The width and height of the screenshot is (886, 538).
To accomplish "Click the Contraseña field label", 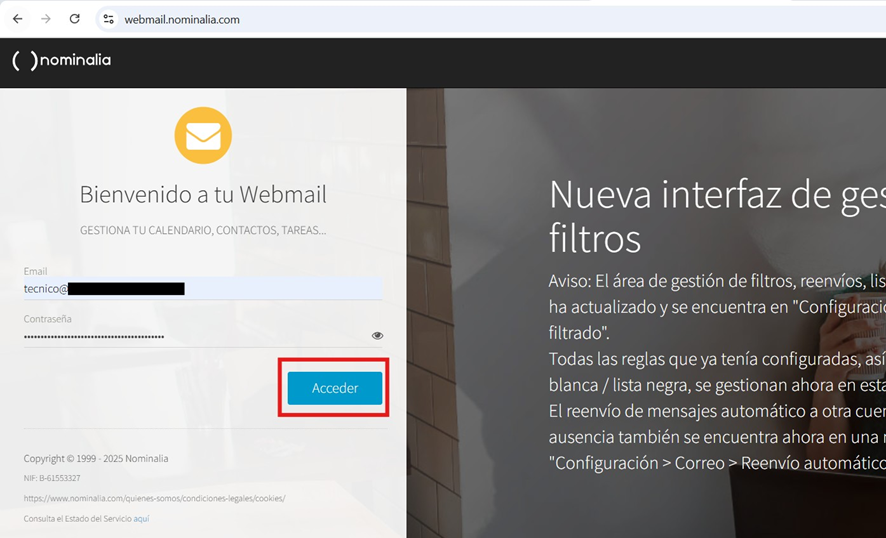I will click(x=48, y=319).
